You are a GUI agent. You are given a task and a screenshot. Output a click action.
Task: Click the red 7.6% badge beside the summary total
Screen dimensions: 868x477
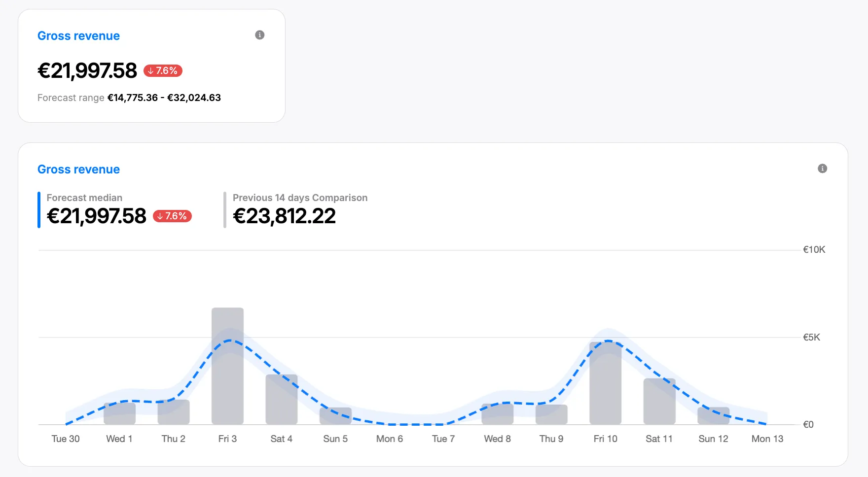pos(163,71)
